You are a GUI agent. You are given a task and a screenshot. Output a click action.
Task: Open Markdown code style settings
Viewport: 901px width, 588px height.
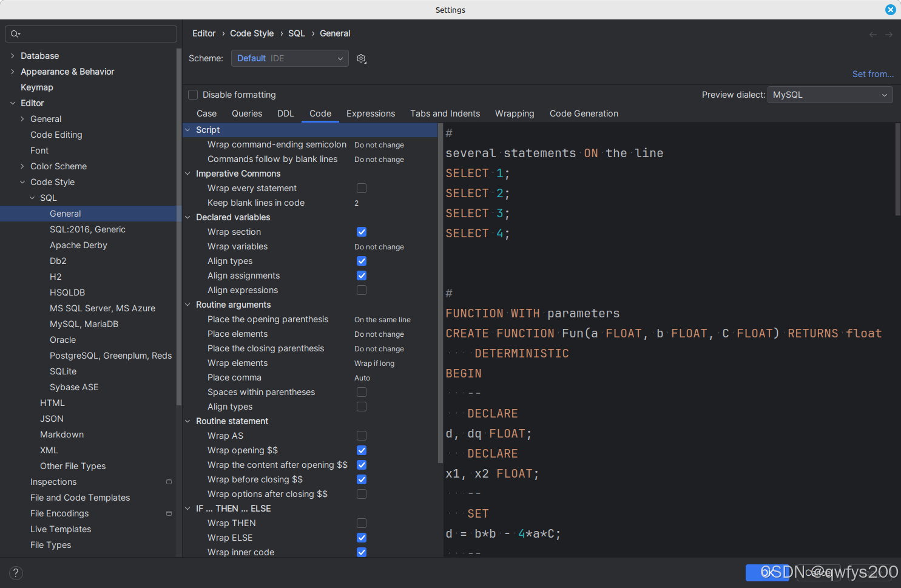(62, 434)
